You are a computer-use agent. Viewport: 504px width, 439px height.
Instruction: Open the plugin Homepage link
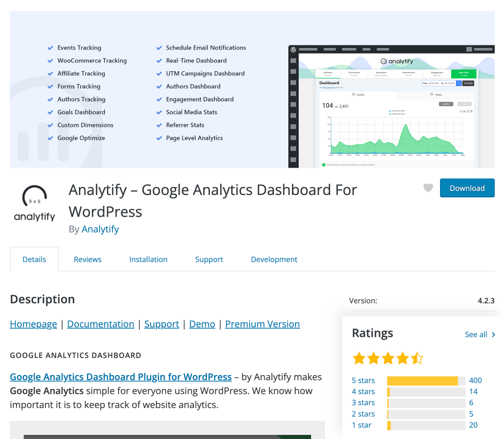click(33, 324)
